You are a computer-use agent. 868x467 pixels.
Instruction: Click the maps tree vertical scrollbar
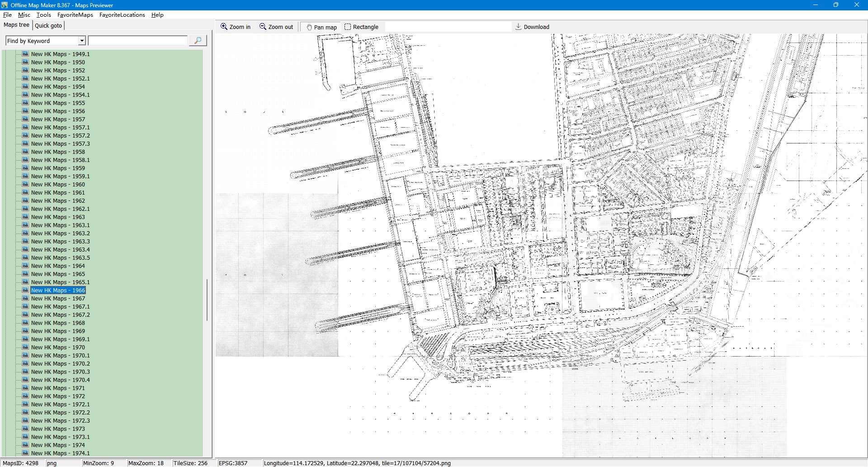click(207, 300)
